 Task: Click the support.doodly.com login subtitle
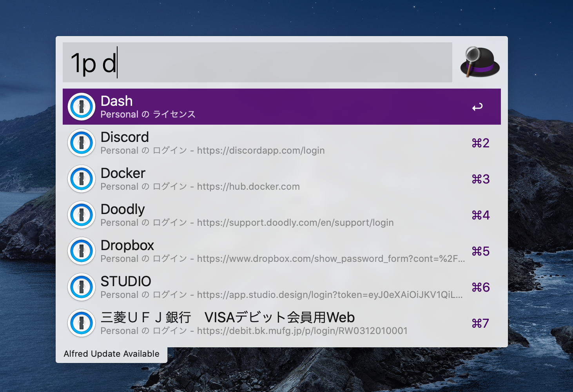(x=247, y=223)
